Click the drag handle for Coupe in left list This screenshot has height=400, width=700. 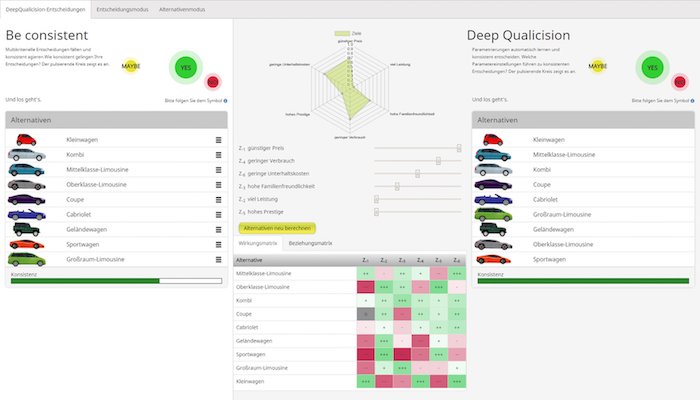219,200
